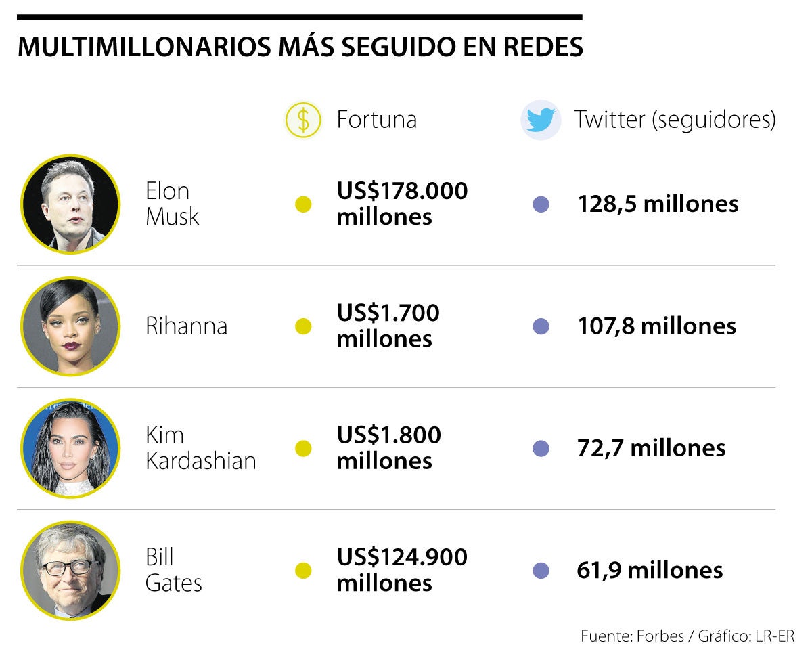Click the Rihanna portrait photo

70,326
